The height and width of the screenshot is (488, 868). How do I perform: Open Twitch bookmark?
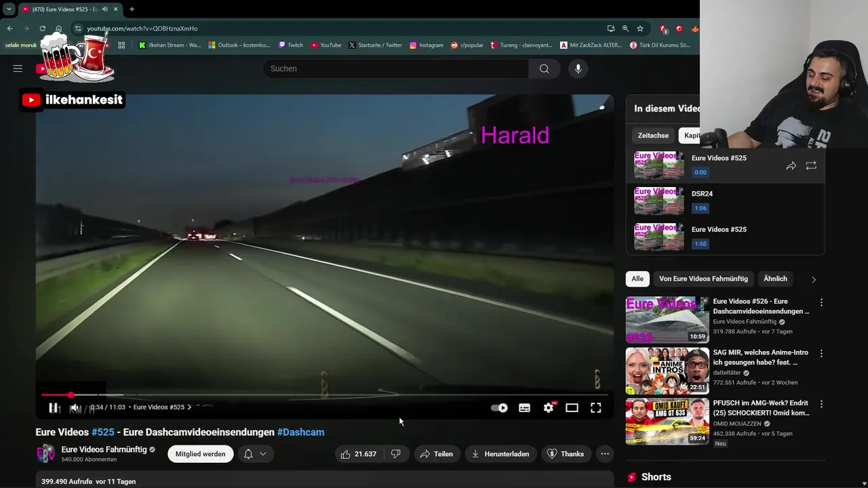tap(290, 45)
